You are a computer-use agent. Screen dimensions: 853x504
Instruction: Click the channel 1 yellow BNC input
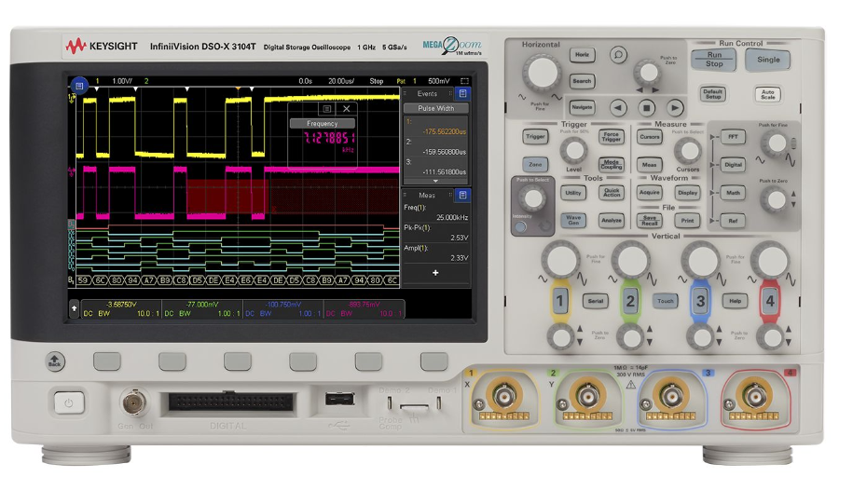504,396
